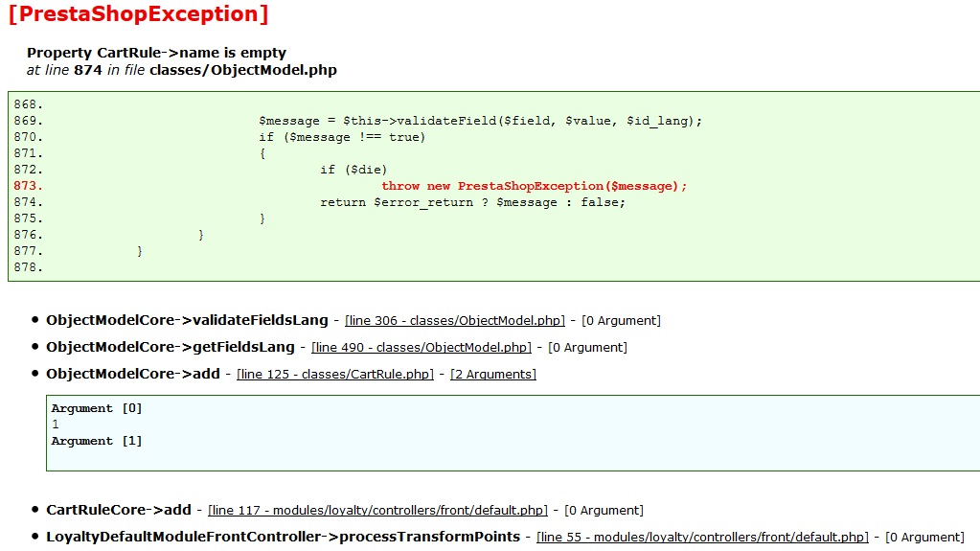Viewport: 980px width, 551px height.
Task: Open the 'line 55 - modules/loyalty' default.php link
Action: click(702, 538)
